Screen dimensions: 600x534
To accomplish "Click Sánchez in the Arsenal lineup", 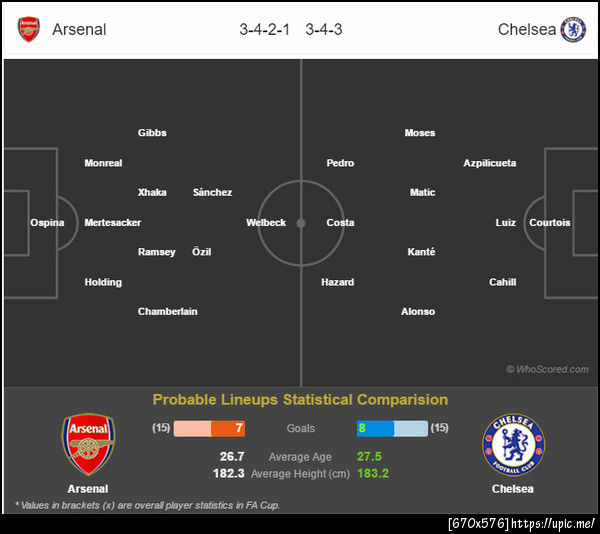I will tap(212, 192).
